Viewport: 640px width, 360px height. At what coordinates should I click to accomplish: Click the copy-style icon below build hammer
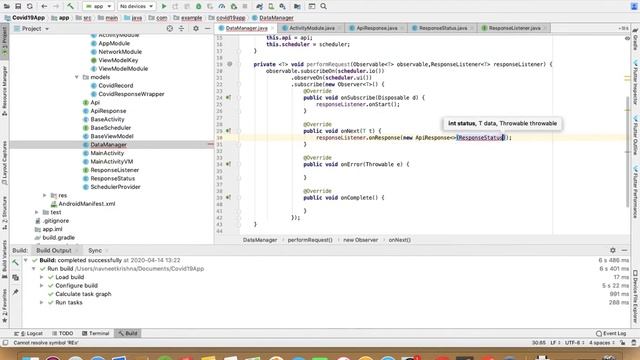(x=16, y=278)
